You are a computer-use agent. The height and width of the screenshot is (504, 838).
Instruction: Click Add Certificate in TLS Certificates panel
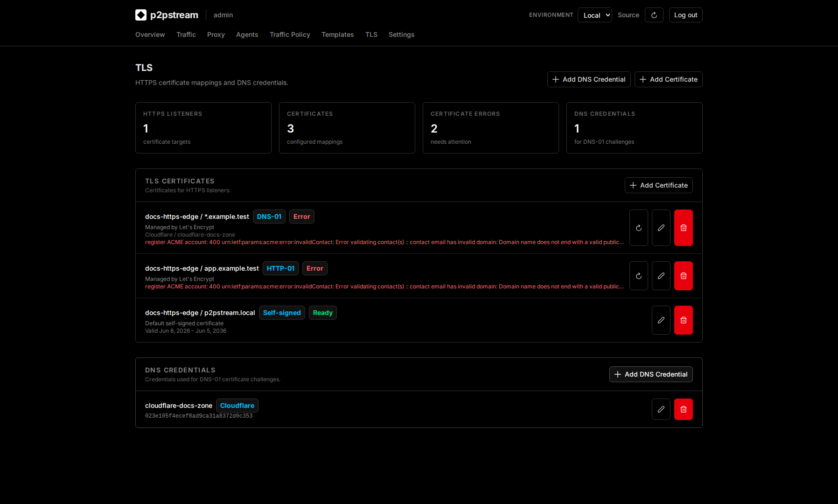coord(659,185)
